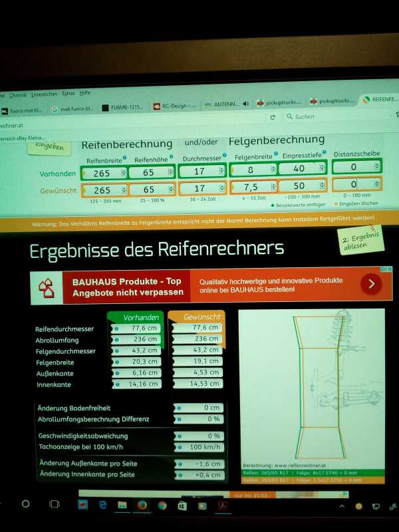Switch to the 'mak fuoco bl...' tab
This screenshot has width=399, height=532.
coord(72,109)
